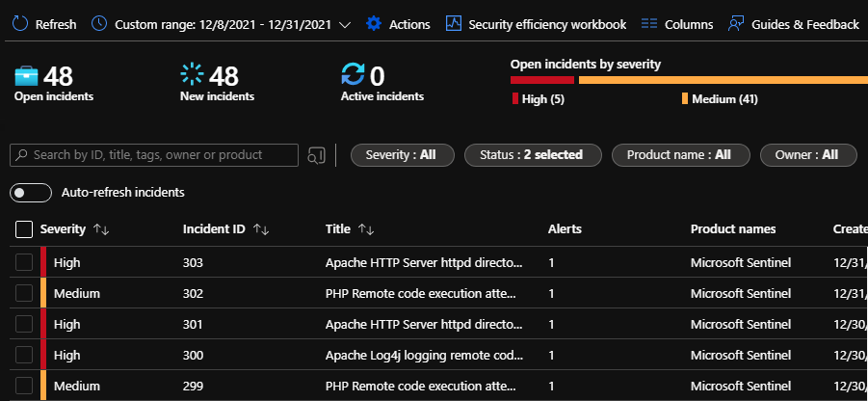Select checkbox for incident 300

tap(24, 355)
